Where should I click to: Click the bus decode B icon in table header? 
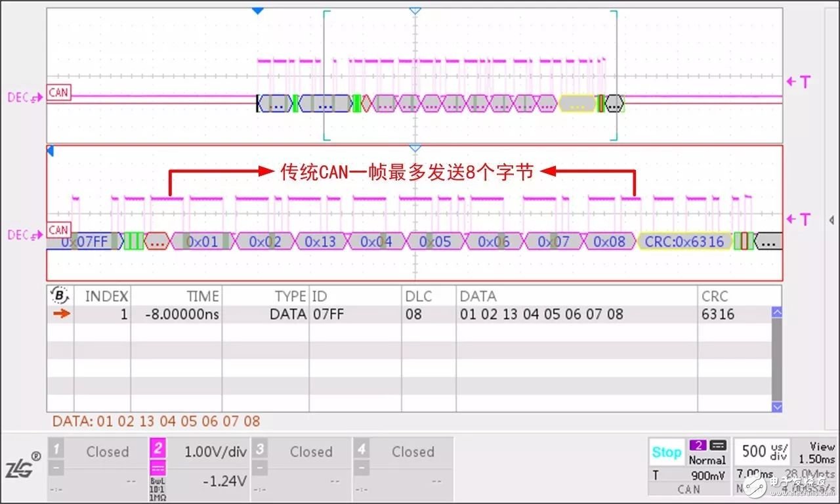coord(60,296)
